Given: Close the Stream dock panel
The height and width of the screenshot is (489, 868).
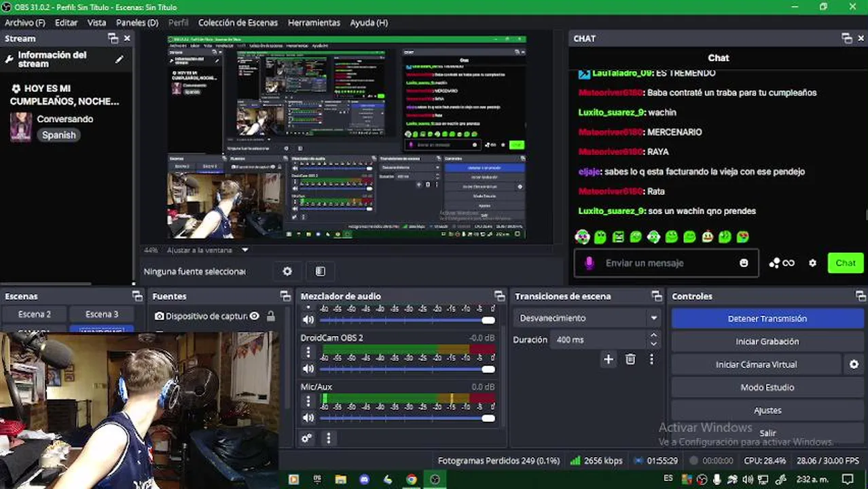Looking at the screenshot, I should [127, 39].
